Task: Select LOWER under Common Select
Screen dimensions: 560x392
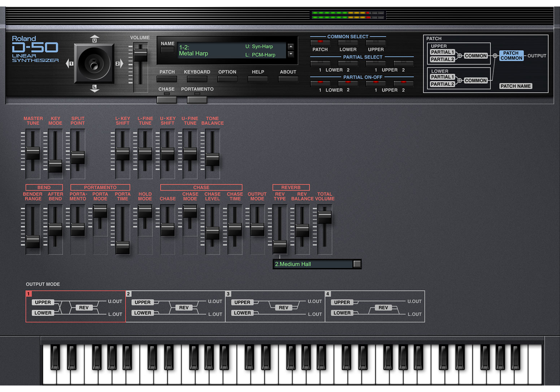Action: pos(348,43)
